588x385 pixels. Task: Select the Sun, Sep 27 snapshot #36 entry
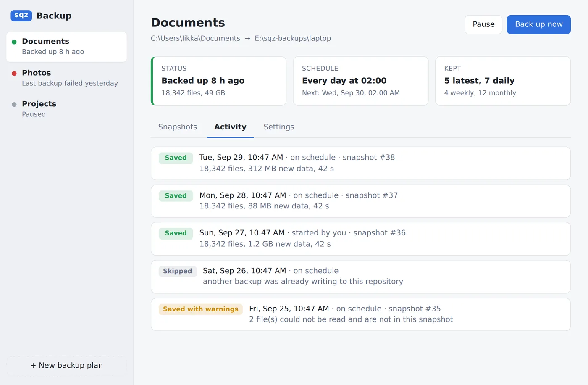[361, 239]
